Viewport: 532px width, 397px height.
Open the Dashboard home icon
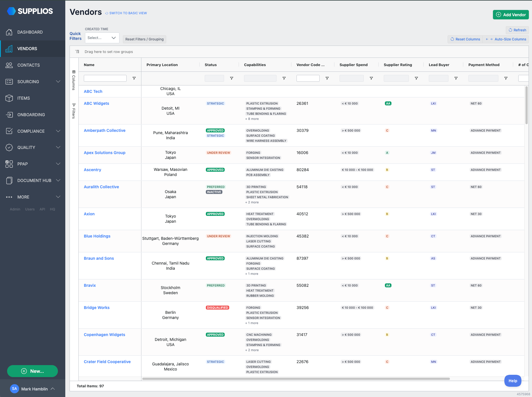tap(9, 32)
